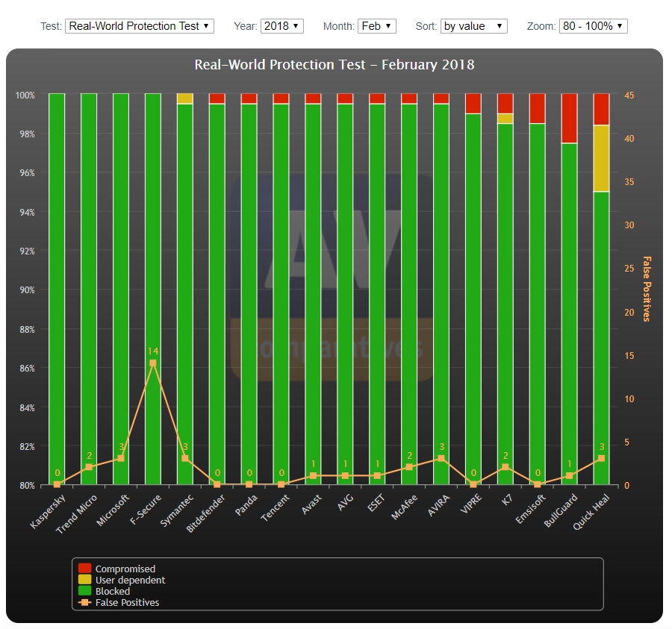Image resolution: width=672 pixels, height=629 pixels.
Task: Toggle the Compromised legend entry
Action: (x=117, y=569)
